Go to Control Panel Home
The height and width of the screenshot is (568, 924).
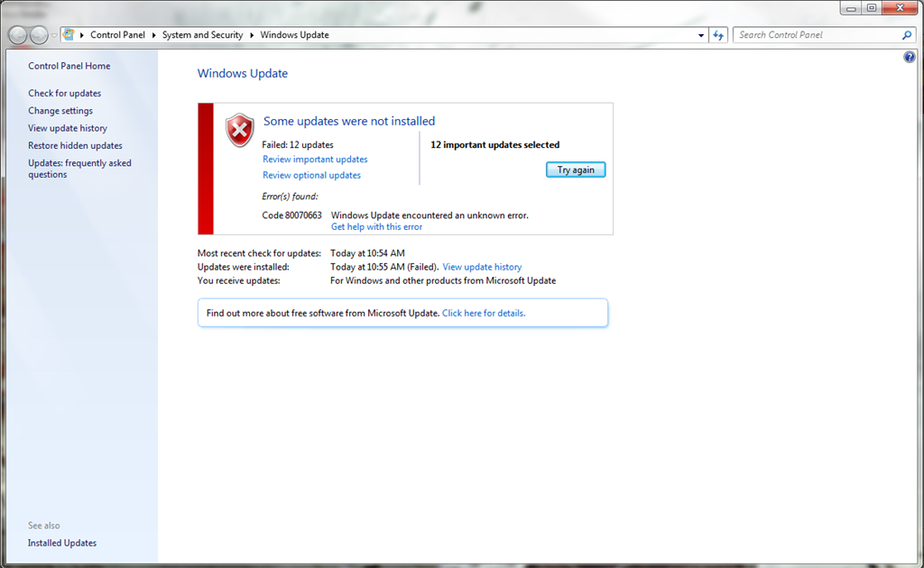pyautogui.click(x=69, y=66)
